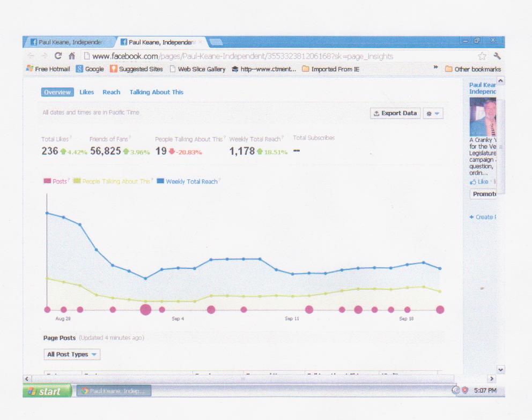Open the Windows start menu
The width and height of the screenshot is (532, 420).
coord(47,391)
